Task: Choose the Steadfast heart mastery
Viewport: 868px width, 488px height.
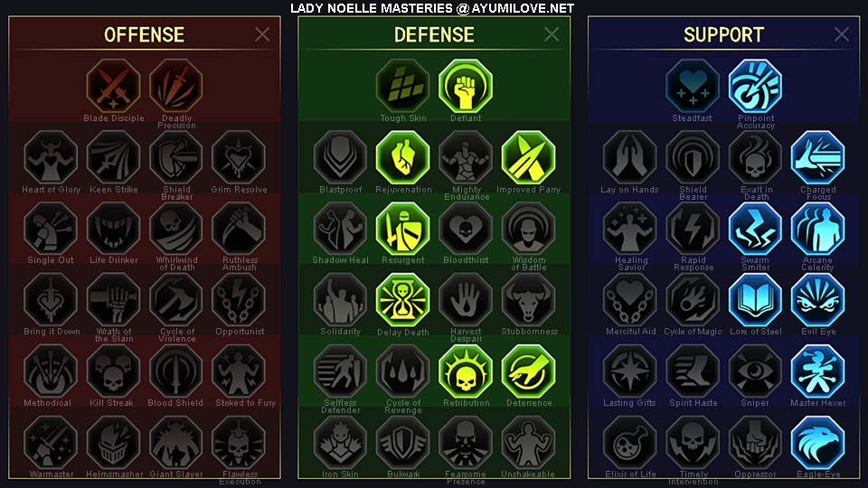Action: [693, 87]
